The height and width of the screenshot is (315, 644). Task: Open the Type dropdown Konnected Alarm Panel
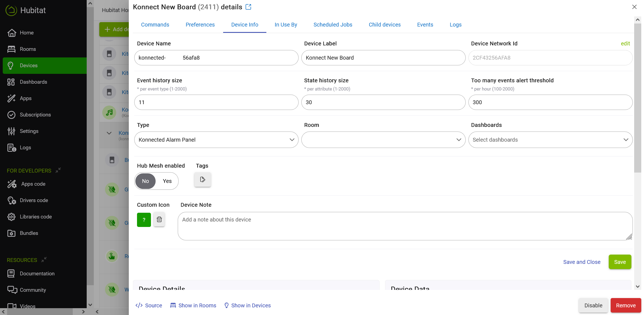click(x=216, y=140)
